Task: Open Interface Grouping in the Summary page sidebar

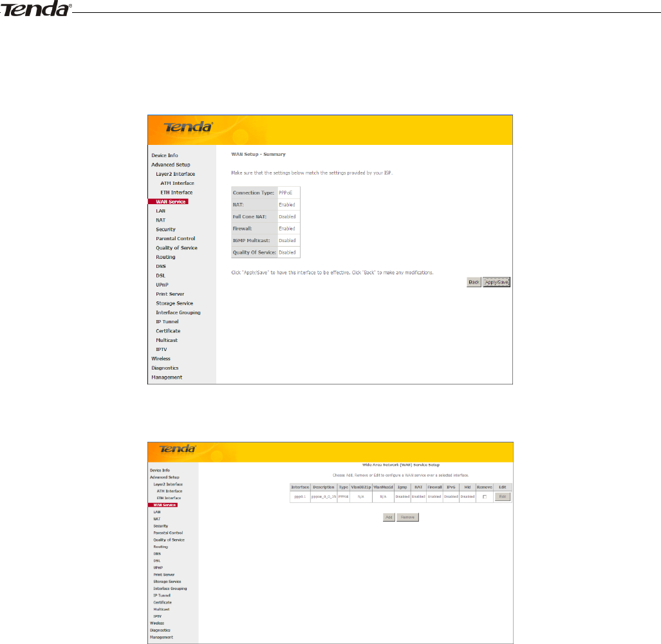Action: click(x=178, y=312)
